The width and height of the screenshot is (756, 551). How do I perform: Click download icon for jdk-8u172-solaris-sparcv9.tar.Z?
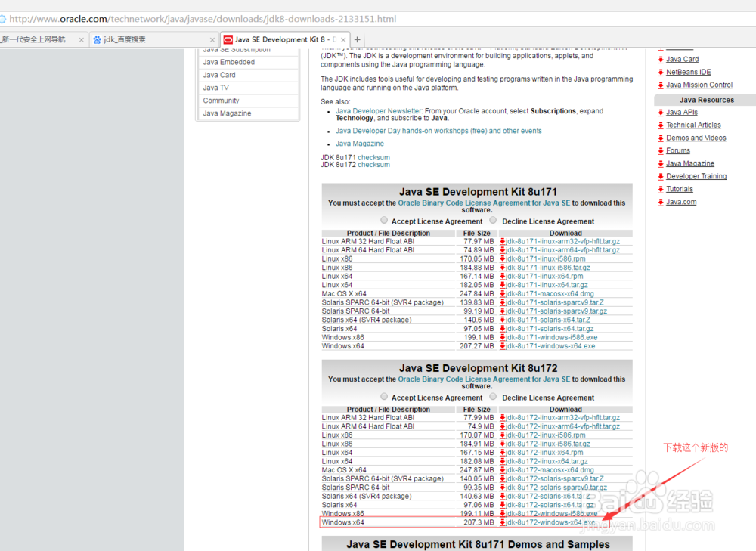[x=503, y=478]
